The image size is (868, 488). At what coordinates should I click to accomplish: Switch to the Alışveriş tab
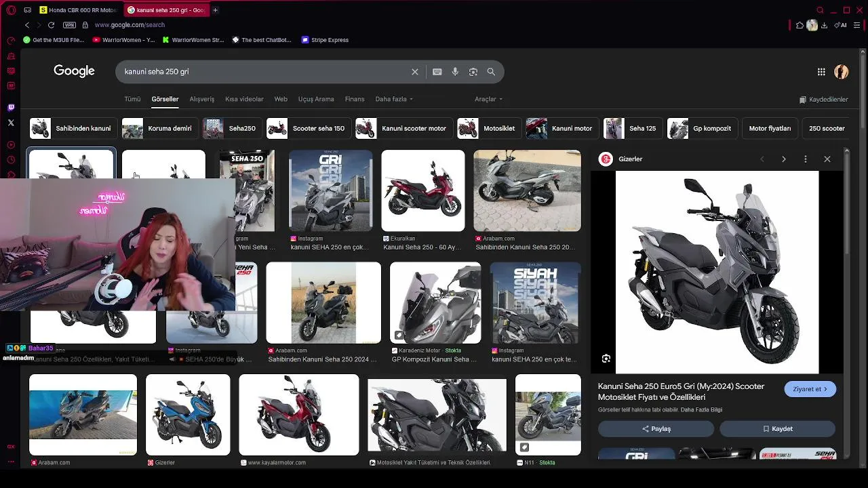pos(201,99)
